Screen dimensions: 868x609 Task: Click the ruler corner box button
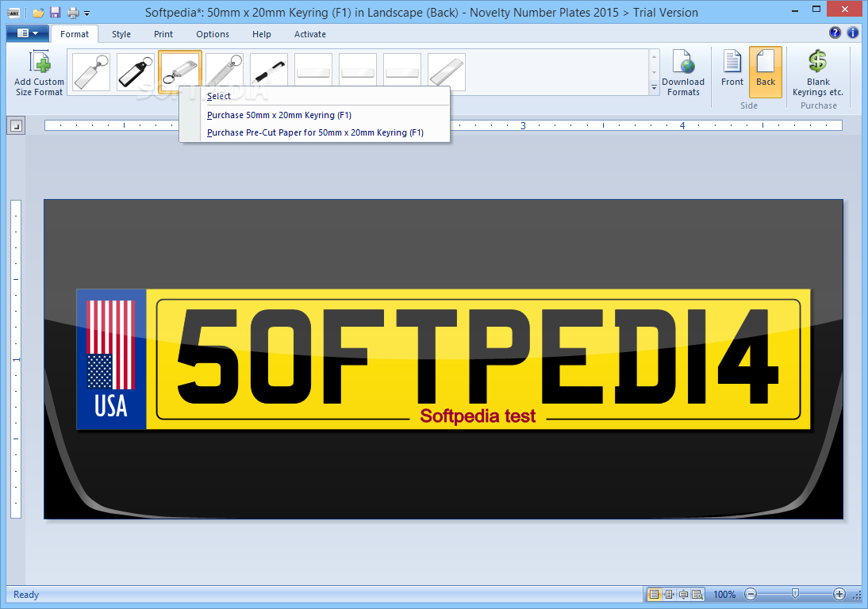16,127
